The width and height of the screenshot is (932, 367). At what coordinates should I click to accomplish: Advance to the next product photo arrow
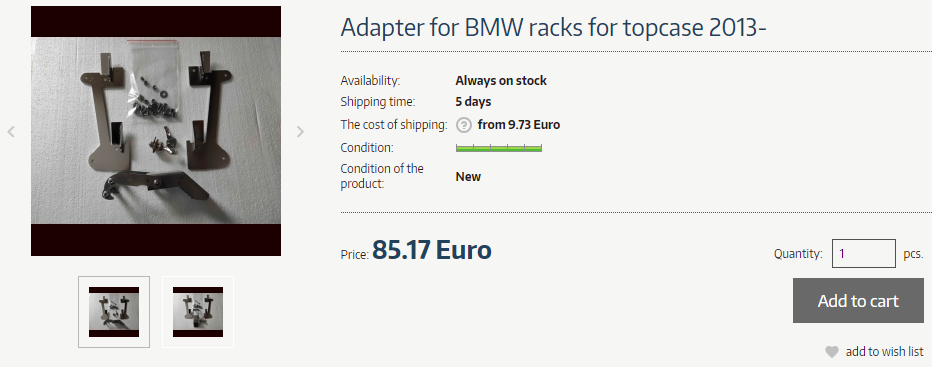[x=300, y=131]
